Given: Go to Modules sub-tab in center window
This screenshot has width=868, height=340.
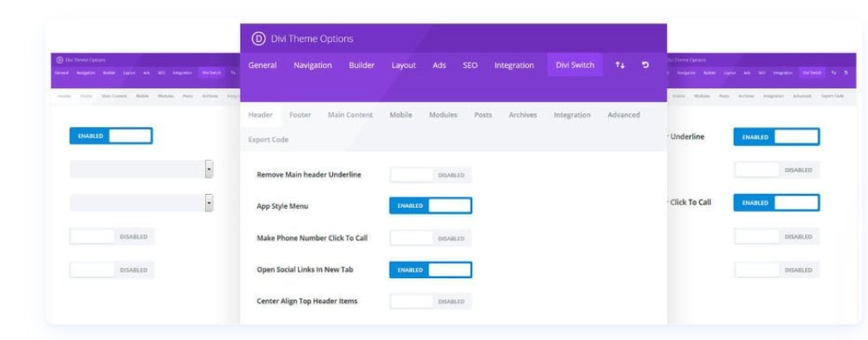Looking at the screenshot, I should click(x=443, y=115).
